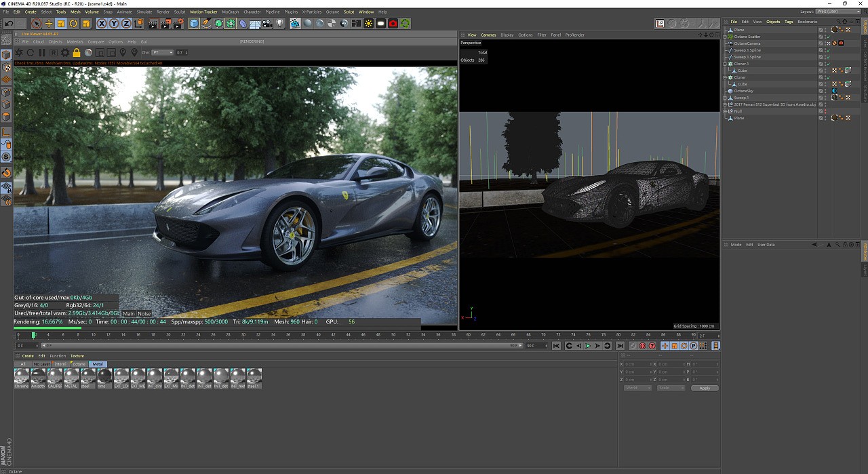
Task: Play the animation forward
Action: point(588,346)
